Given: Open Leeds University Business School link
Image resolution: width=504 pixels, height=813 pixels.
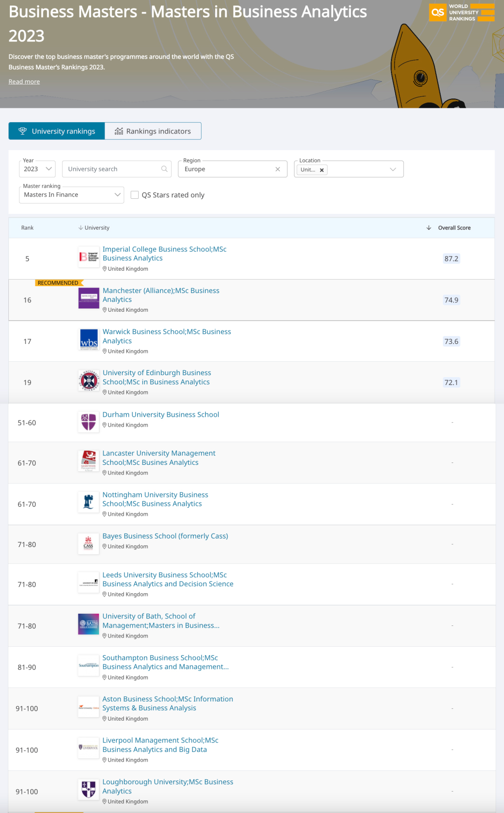Looking at the screenshot, I should coord(168,579).
